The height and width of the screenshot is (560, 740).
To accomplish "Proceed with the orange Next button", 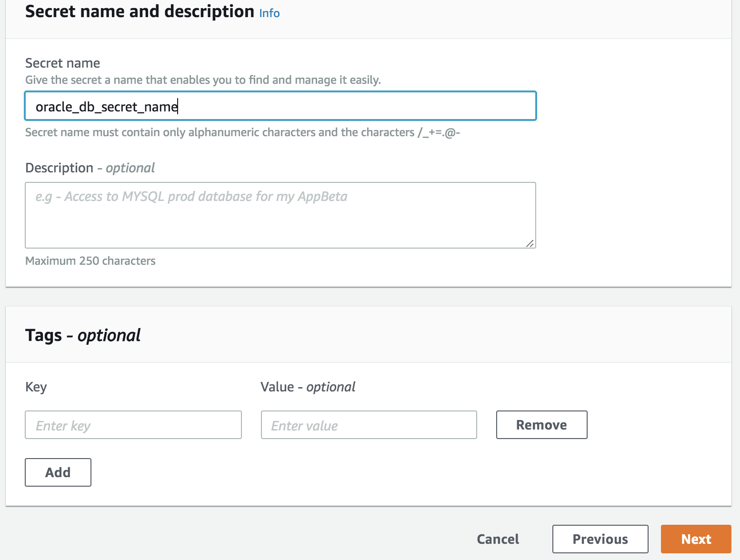I will click(696, 539).
